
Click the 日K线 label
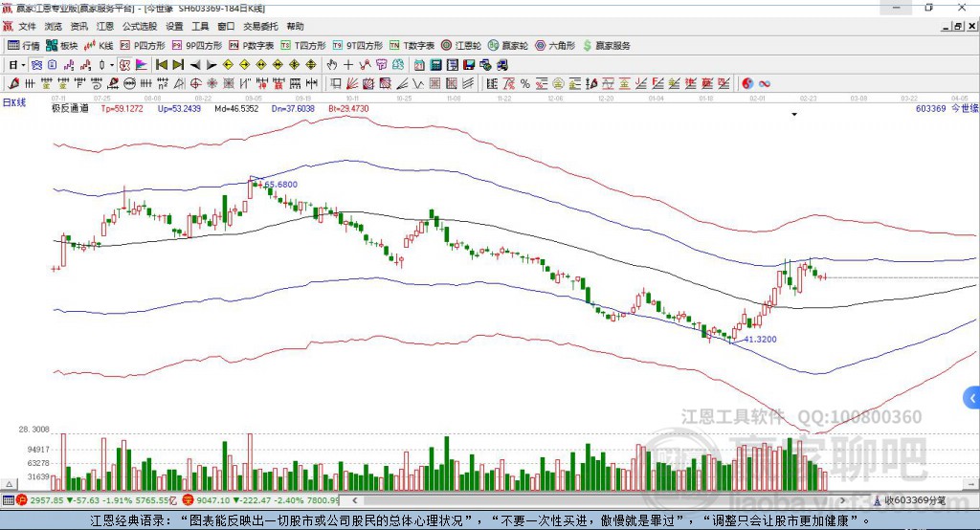tap(14, 102)
